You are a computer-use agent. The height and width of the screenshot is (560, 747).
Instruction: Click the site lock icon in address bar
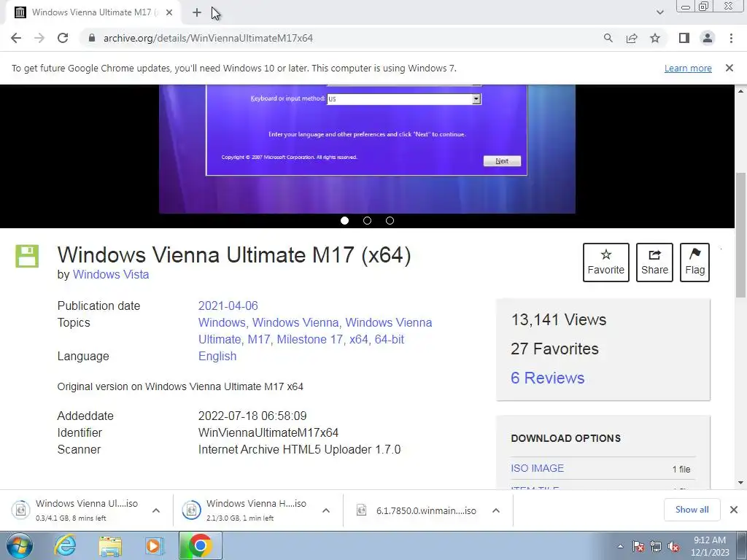pyautogui.click(x=92, y=38)
